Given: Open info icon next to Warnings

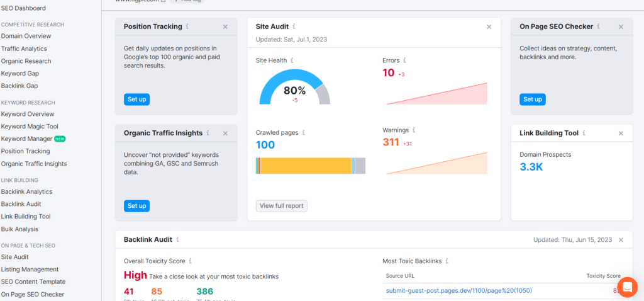Looking at the screenshot, I should (414, 130).
